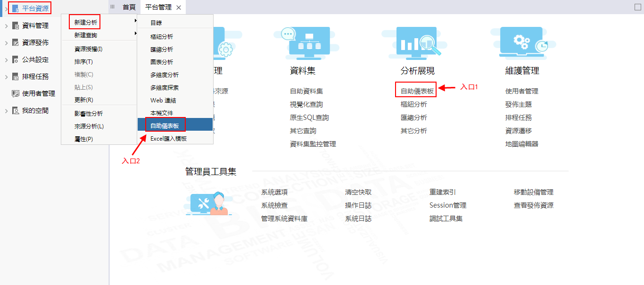Expand the 資料管理 tree chevron

(x=6, y=25)
